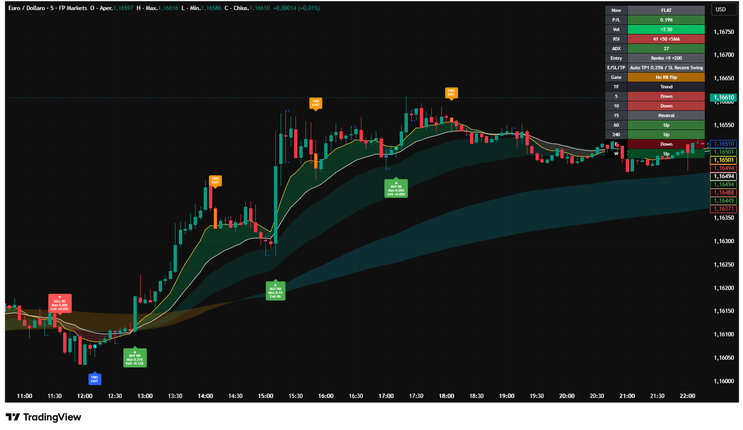Click the blue 1,16510 price label

coord(723,144)
